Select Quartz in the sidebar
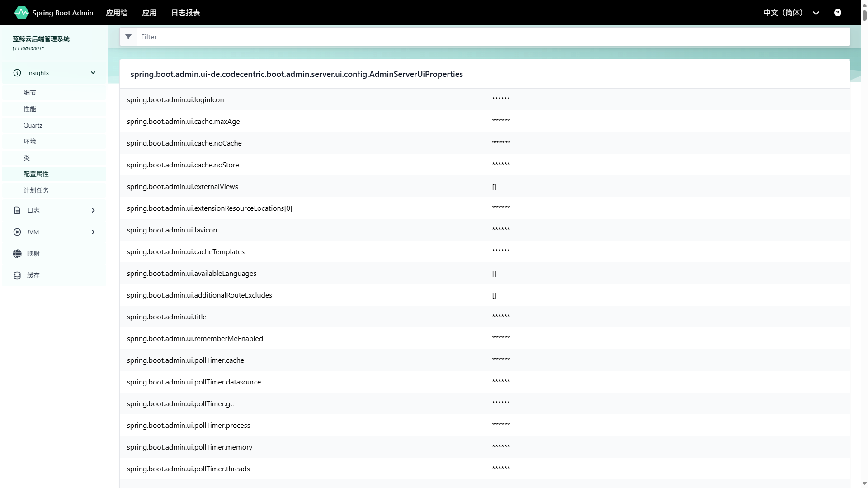 (54, 125)
